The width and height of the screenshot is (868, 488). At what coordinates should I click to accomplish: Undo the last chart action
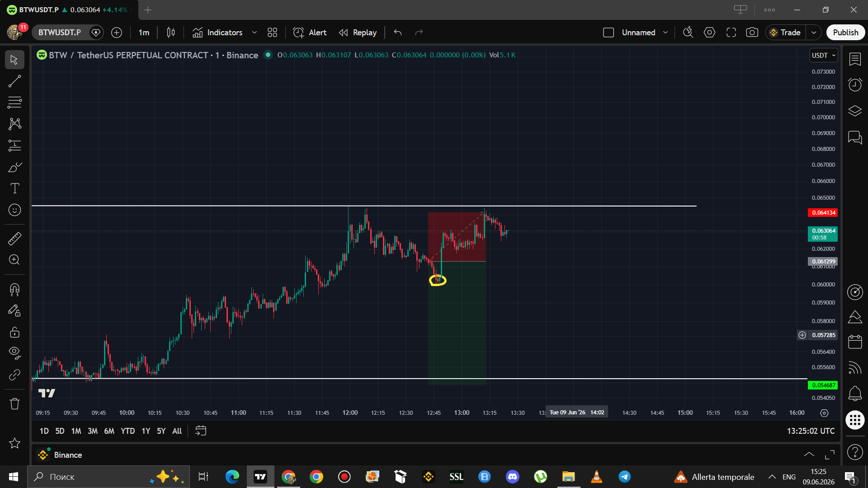pyautogui.click(x=398, y=33)
